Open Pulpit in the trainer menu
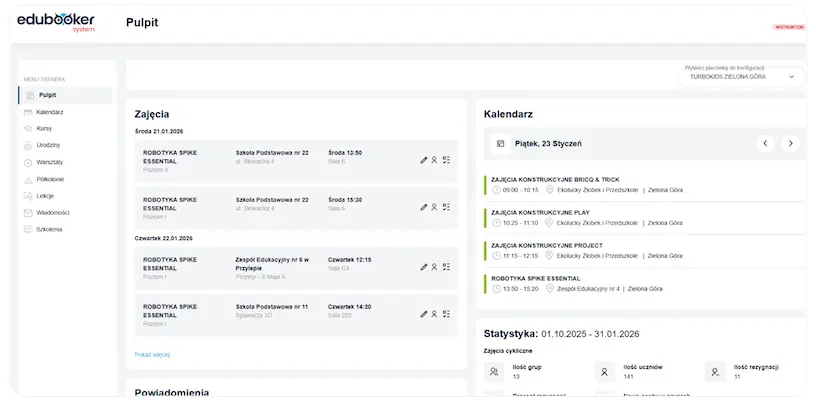816x400 pixels. tap(65, 95)
